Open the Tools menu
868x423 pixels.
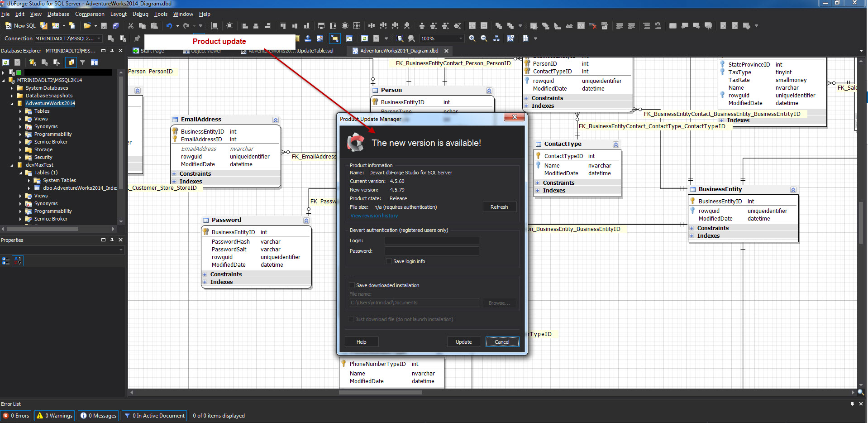point(161,14)
